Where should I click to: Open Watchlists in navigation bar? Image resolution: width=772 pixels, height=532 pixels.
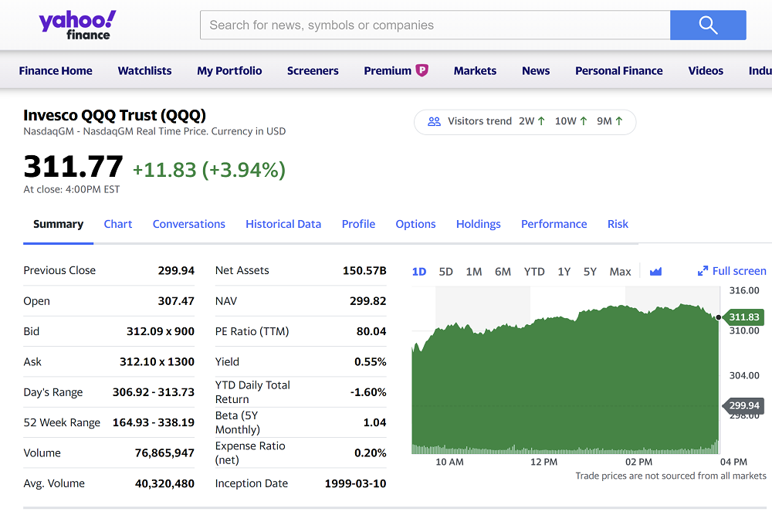click(x=145, y=71)
